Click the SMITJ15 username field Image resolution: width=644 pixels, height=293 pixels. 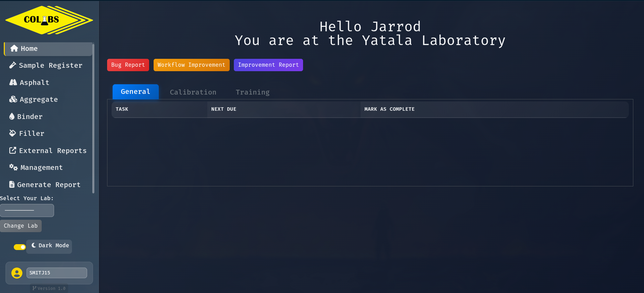(x=57, y=273)
